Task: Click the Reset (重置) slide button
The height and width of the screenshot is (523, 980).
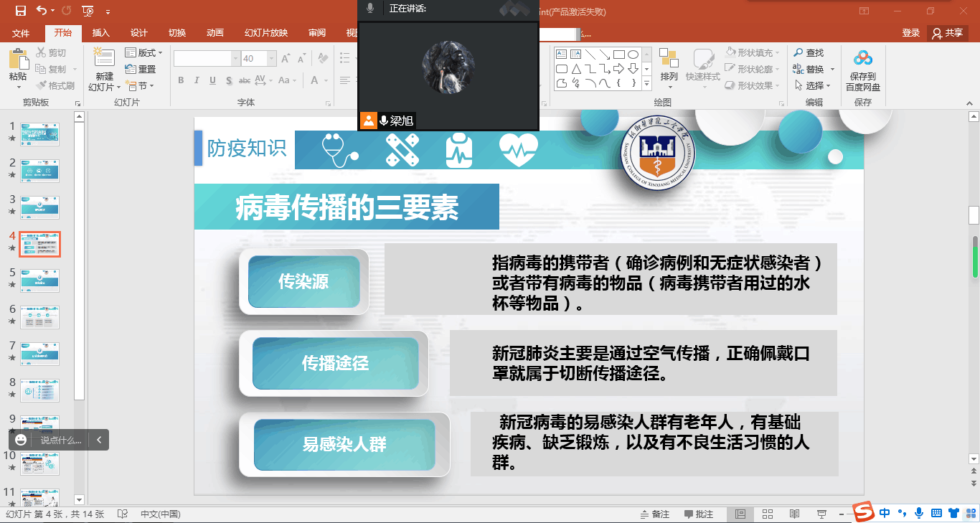Action: (x=141, y=70)
